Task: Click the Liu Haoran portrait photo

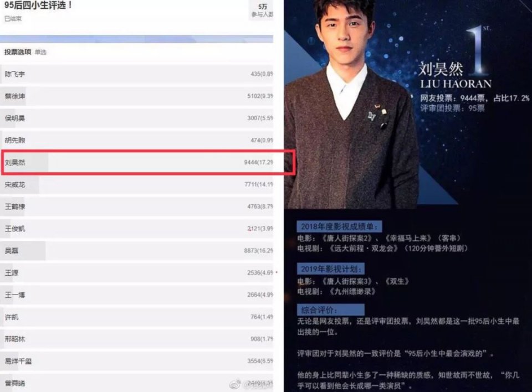Action: pyautogui.click(x=351, y=104)
